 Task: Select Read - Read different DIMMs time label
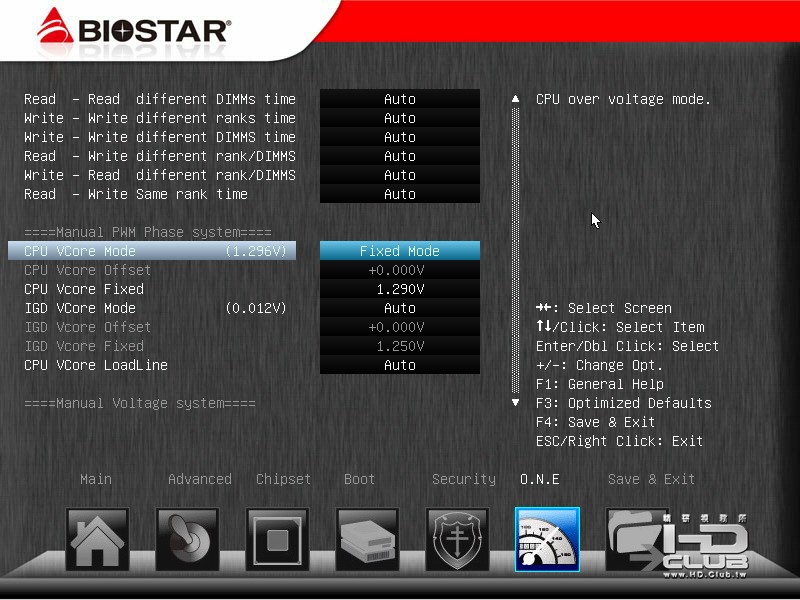pyautogui.click(x=160, y=99)
